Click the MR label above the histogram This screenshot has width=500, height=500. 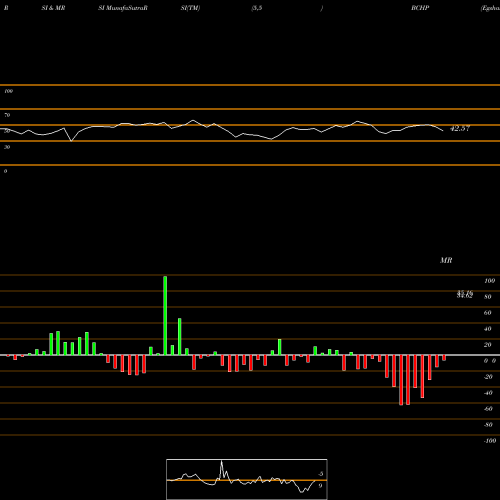(x=446, y=260)
